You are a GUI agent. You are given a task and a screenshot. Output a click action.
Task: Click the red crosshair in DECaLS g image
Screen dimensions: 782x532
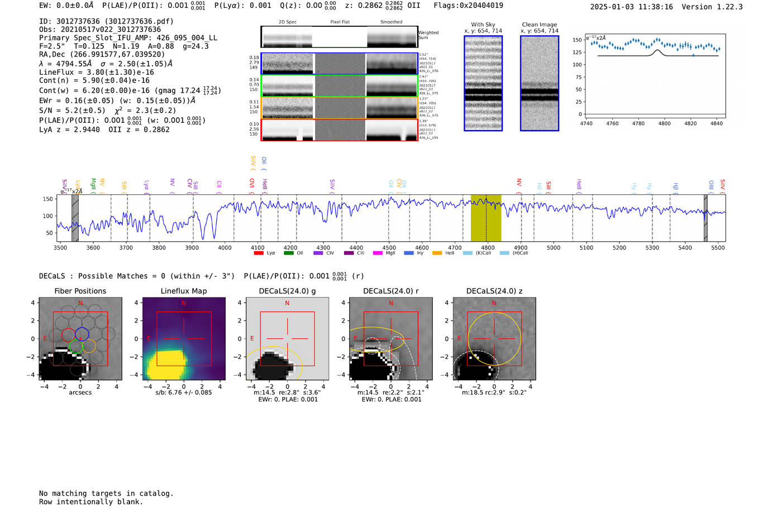click(x=287, y=338)
